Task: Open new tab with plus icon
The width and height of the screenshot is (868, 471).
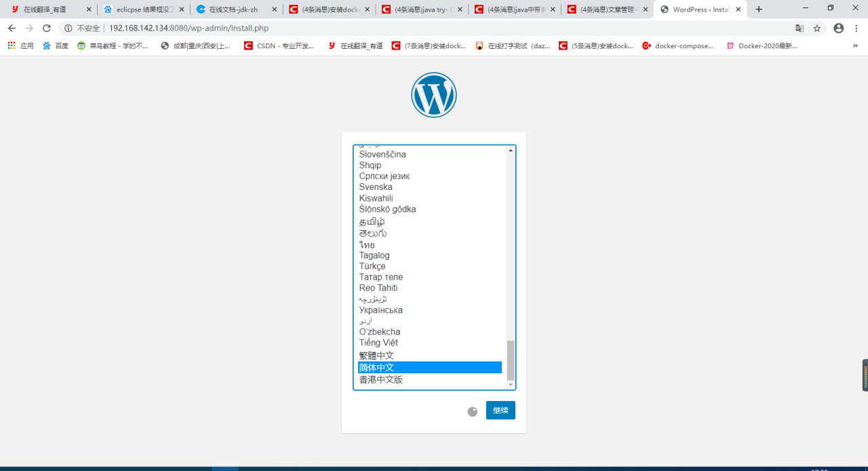Action: click(x=759, y=10)
